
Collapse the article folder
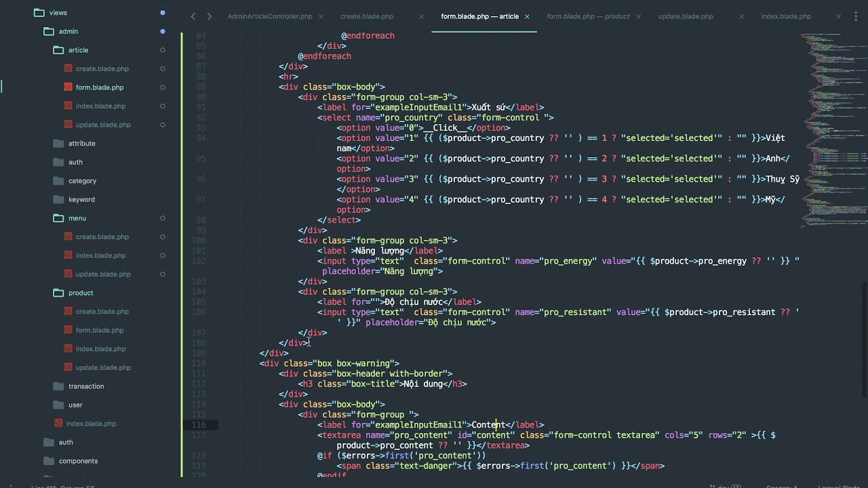coord(71,50)
